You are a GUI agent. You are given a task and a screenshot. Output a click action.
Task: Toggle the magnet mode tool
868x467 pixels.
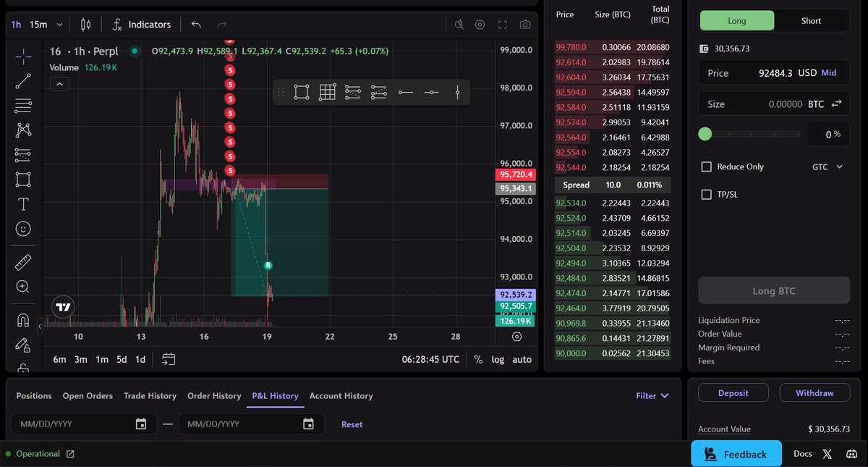(23, 320)
